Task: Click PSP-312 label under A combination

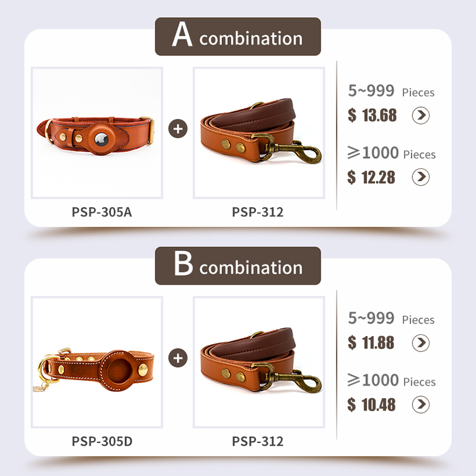Action: coord(258,211)
